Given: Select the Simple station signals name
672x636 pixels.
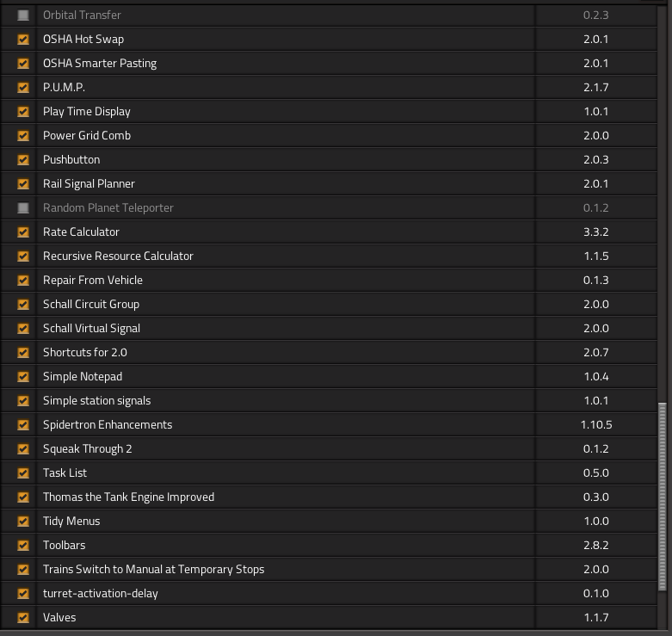Looking at the screenshot, I should tap(97, 400).
